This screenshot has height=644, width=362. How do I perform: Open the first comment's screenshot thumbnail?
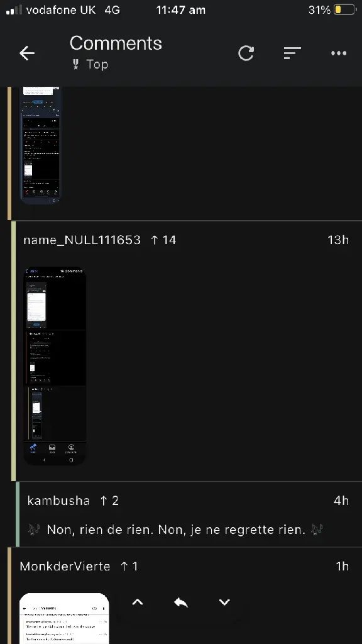pyautogui.click(x=41, y=145)
